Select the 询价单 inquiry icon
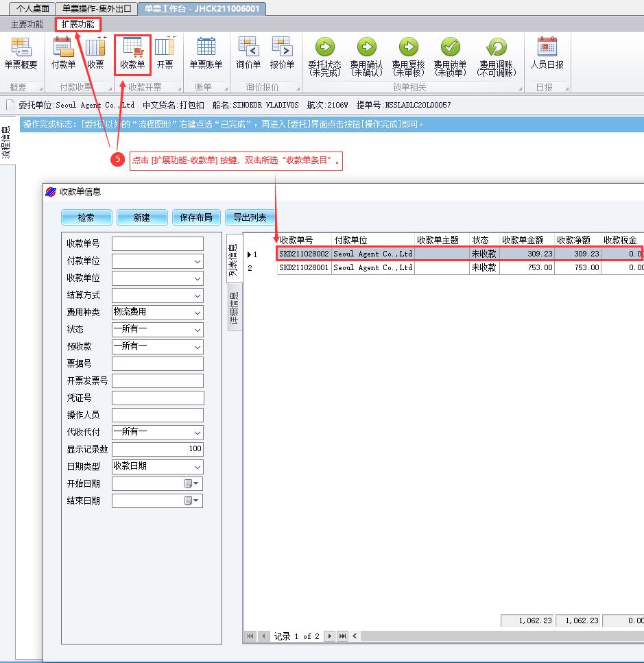Image resolution: width=644 pixels, height=663 pixels. coord(248,53)
